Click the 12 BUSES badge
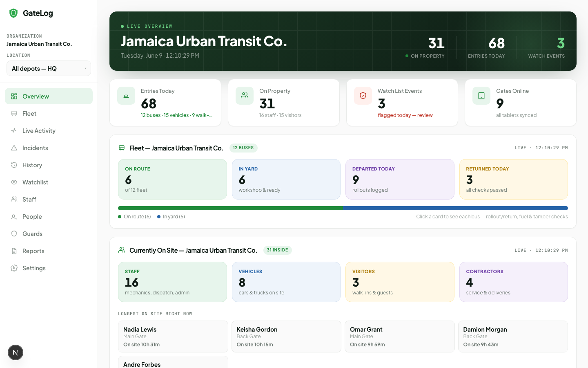The image size is (588, 368). (x=243, y=148)
